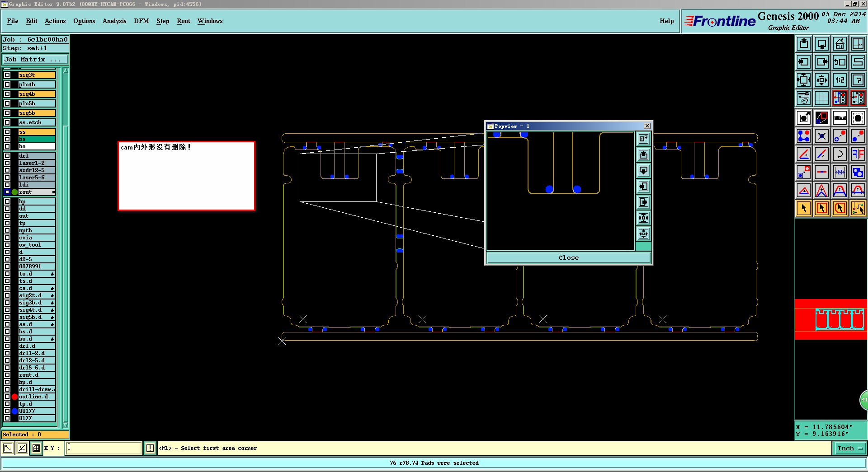Click the layer list scroll up arrow

pyautogui.click(x=66, y=71)
